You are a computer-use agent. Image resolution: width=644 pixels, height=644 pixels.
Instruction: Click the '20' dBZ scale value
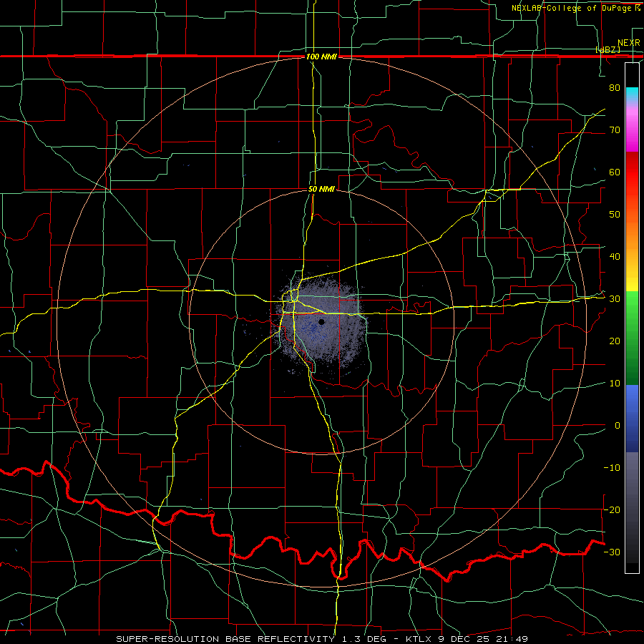[615, 341]
